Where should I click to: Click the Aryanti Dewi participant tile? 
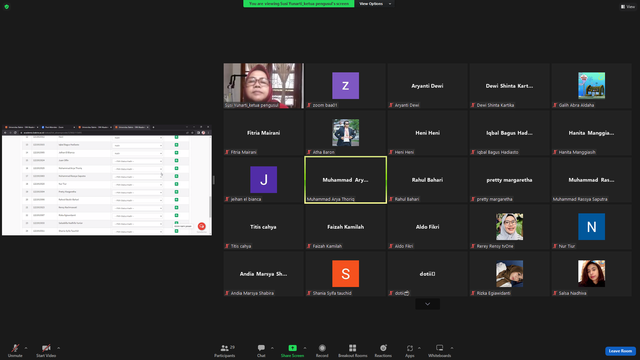tap(427, 86)
